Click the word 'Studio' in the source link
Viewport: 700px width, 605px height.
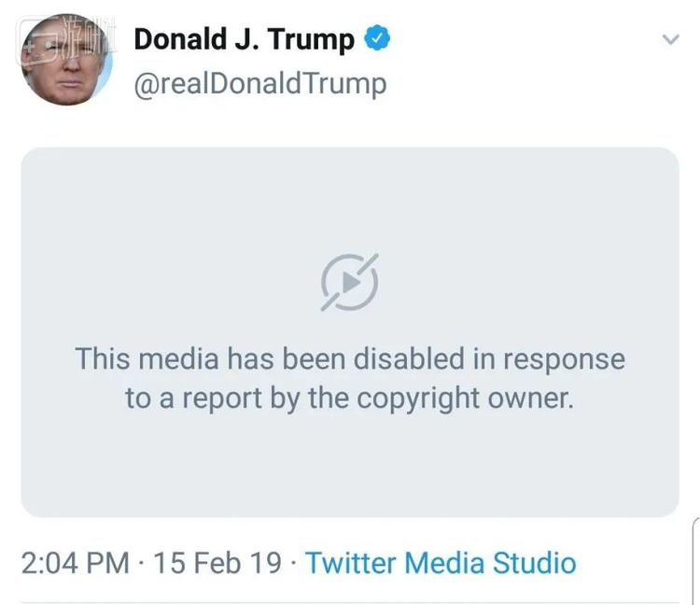tap(534, 563)
